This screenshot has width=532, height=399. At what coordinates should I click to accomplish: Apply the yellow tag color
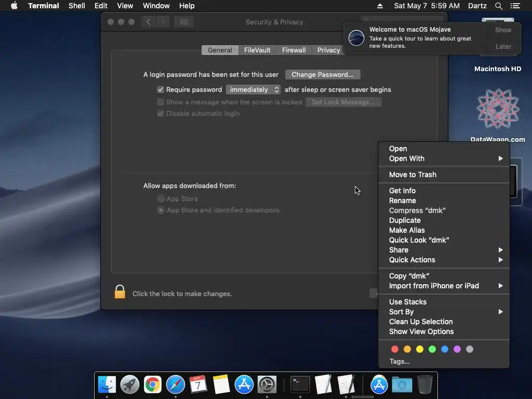[420, 349]
